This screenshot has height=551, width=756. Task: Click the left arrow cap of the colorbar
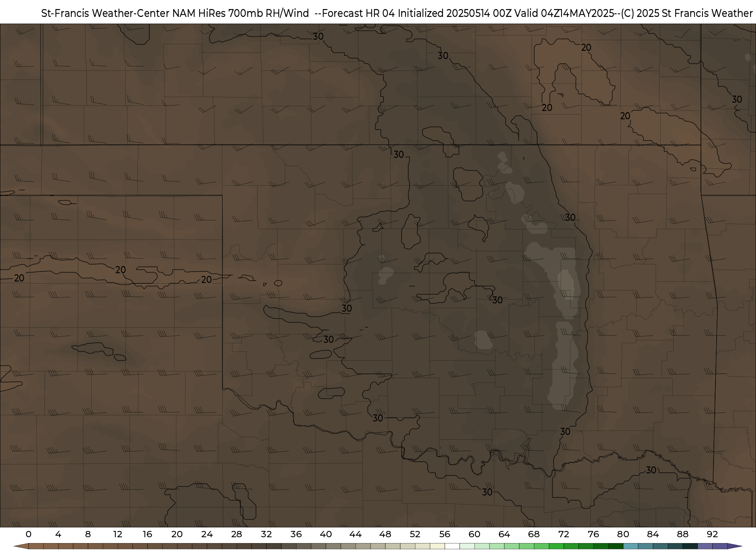coord(21,546)
